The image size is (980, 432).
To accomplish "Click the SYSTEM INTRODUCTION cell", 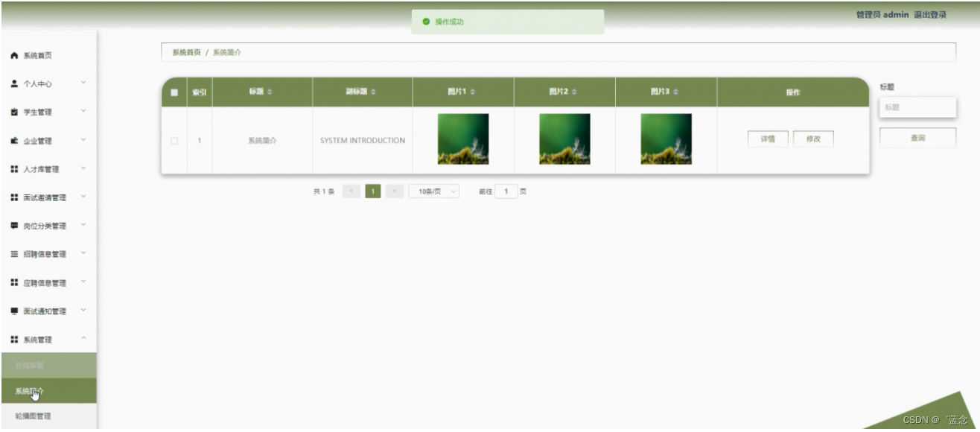I will [x=363, y=140].
